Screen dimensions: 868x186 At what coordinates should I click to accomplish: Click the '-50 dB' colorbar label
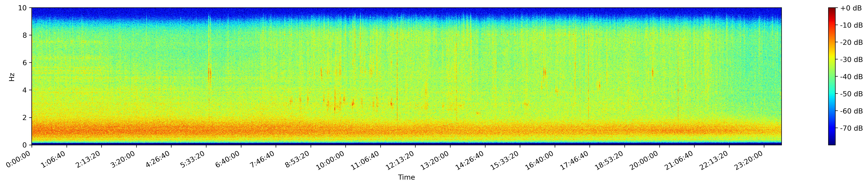(852, 94)
